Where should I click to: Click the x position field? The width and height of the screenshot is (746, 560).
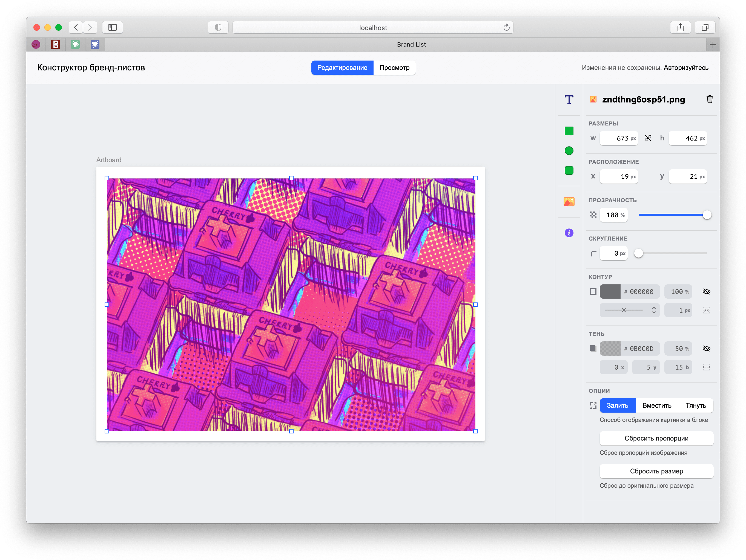point(619,176)
